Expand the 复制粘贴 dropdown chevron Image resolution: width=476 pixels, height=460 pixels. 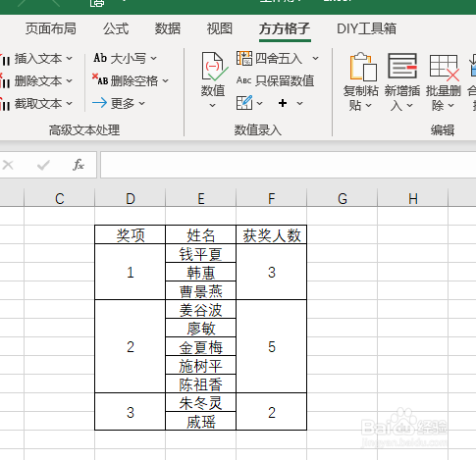[x=368, y=105]
